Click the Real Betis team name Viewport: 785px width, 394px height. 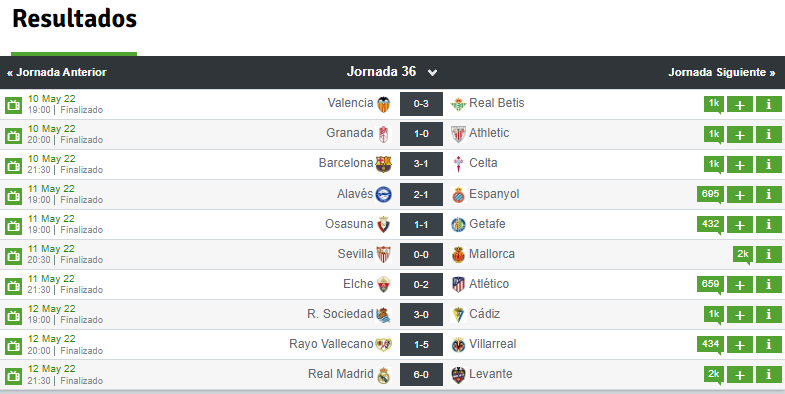[497, 103]
